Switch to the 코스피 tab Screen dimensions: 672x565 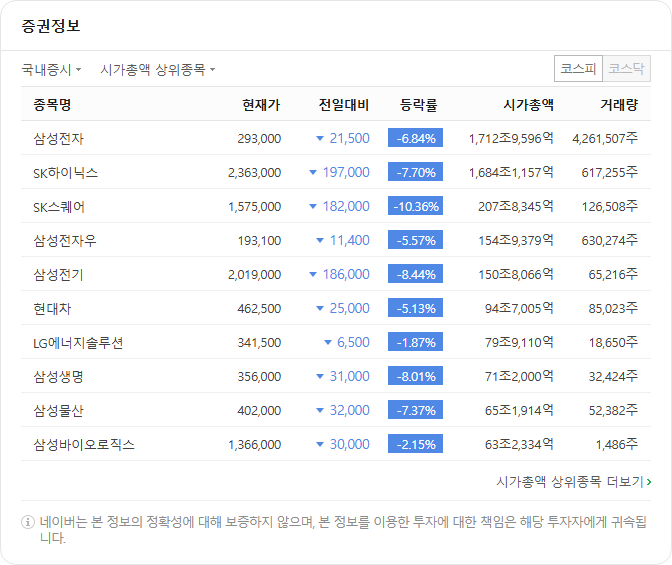(578, 69)
